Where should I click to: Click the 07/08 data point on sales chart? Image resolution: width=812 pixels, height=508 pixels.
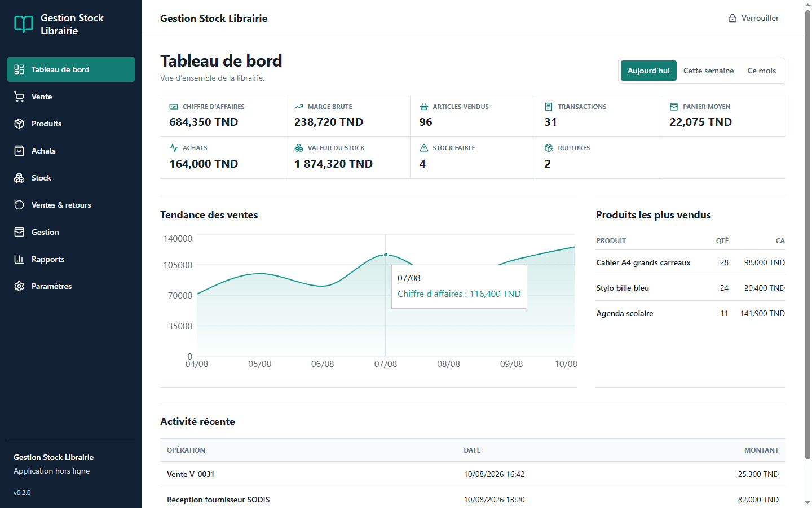pos(386,255)
